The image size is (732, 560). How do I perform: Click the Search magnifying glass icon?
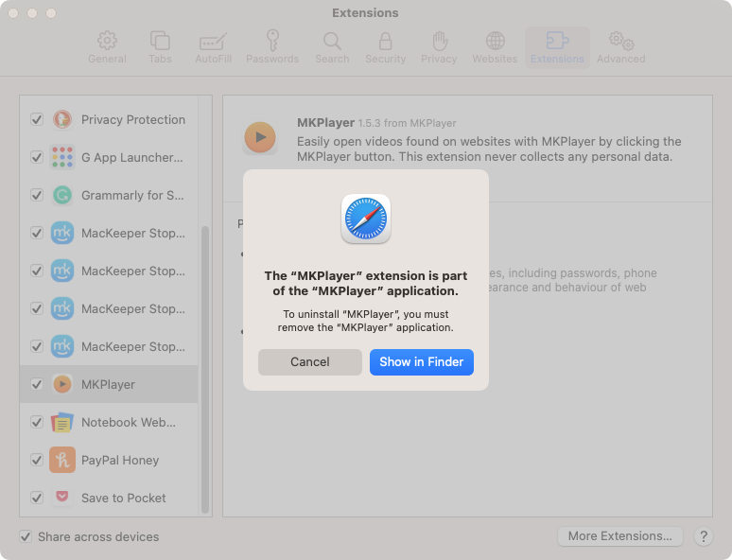coord(332,41)
